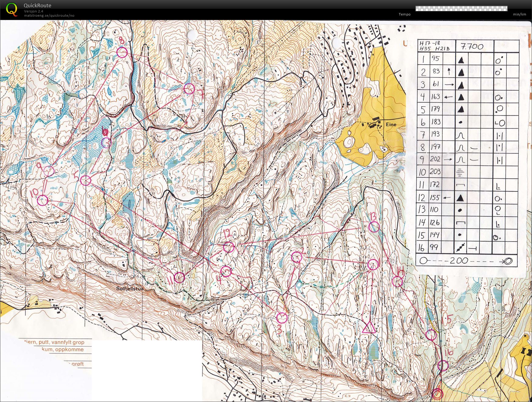This screenshot has width=532, height=402.
Task: Click the 'Versjon 2.4' version label
Action: coord(34,11)
